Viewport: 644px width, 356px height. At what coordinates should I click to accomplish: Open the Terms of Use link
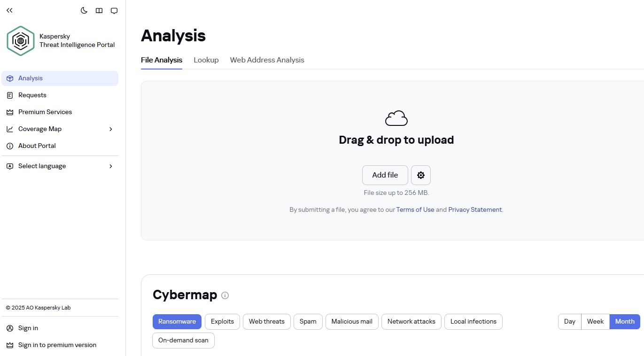(x=415, y=209)
